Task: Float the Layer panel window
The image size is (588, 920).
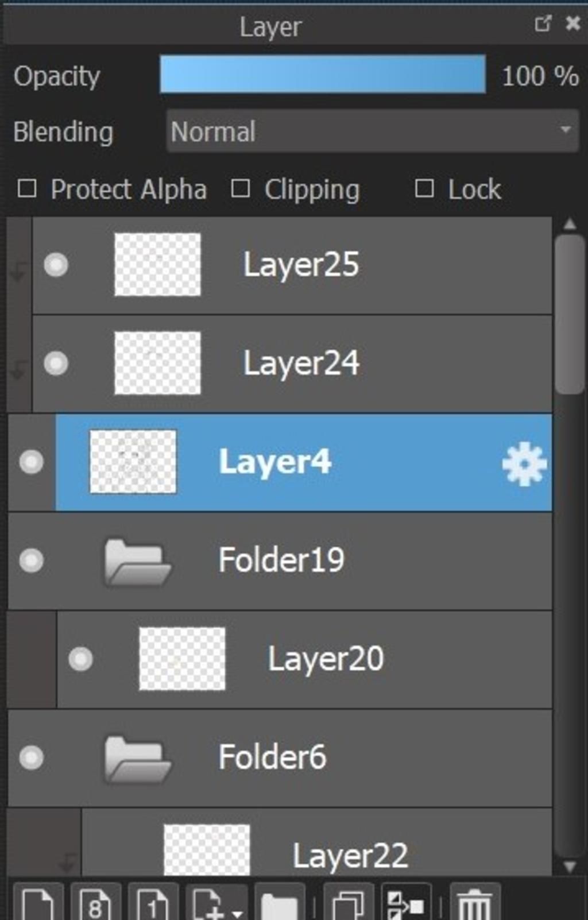Action: tap(543, 24)
